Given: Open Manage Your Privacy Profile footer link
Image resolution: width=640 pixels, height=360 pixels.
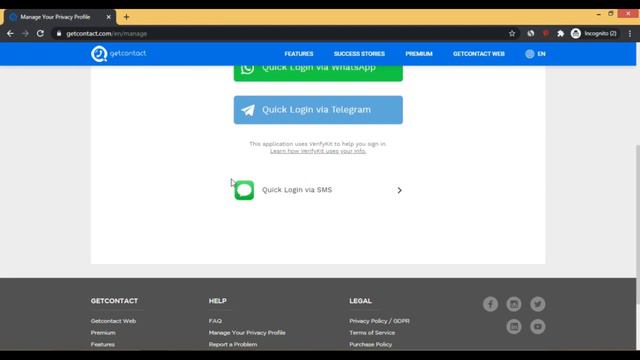Looking at the screenshot, I should (x=247, y=333).
